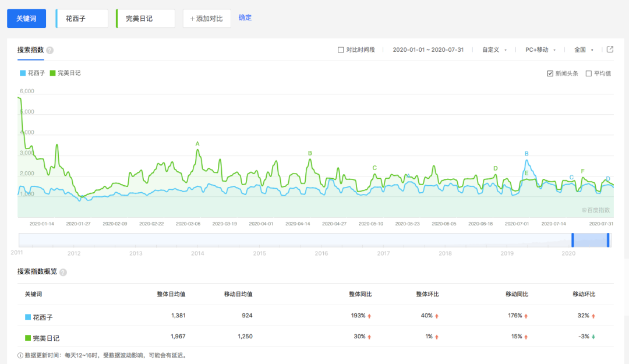Click the info icon before 数据更新时间
629x364 pixels.
coord(20,355)
